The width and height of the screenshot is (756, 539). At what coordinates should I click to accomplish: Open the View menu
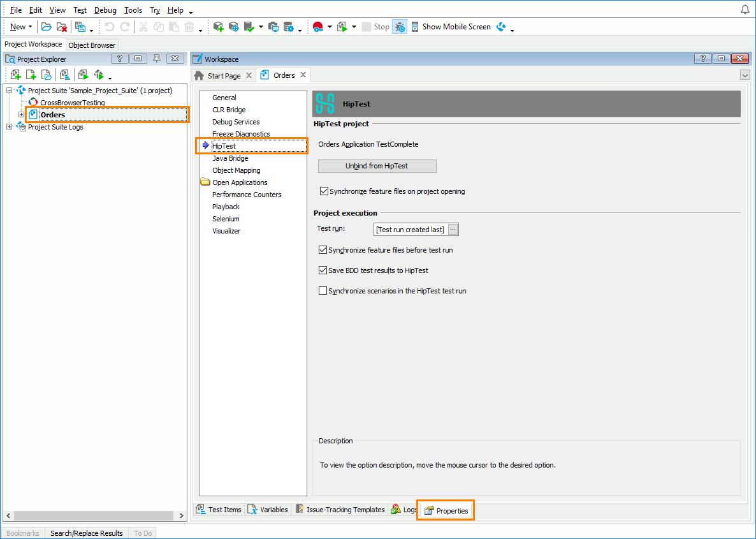[57, 10]
